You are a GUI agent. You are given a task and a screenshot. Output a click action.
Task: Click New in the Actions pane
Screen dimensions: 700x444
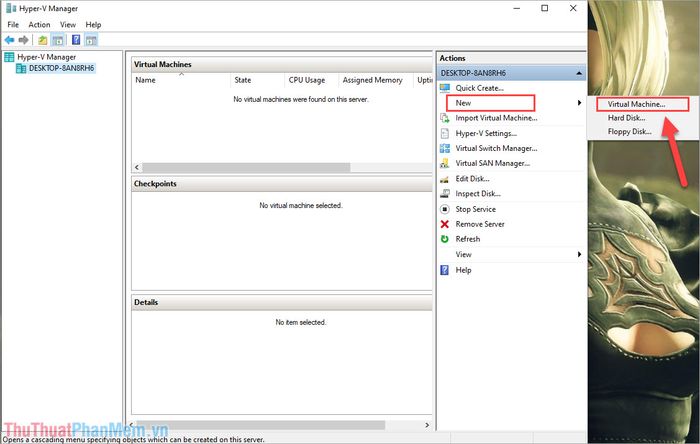click(463, 103)
